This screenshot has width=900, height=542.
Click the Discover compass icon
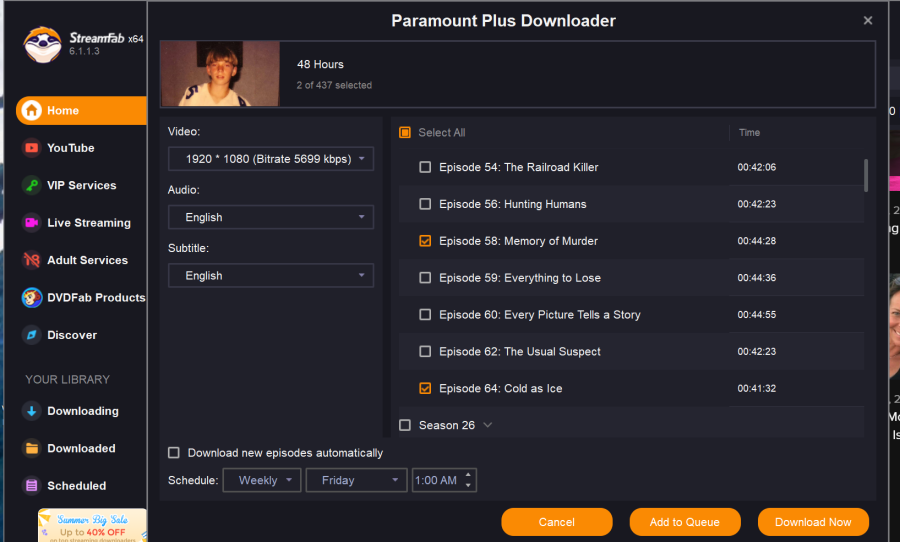tap(32, 335)
